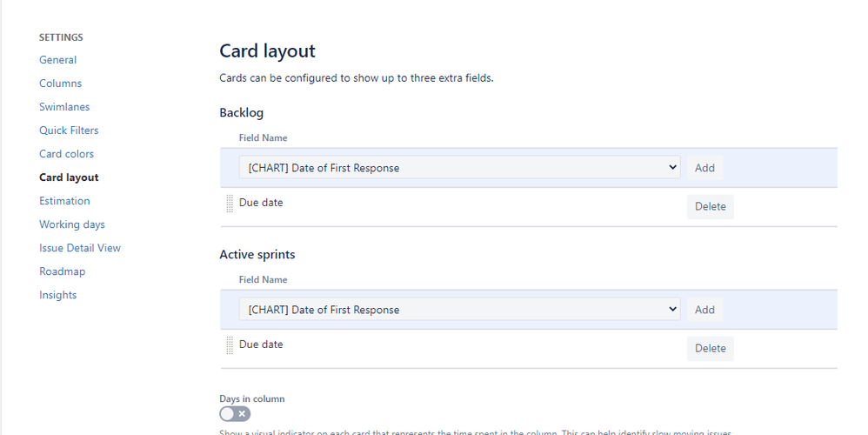Go to Roadmap settings
Image resolution: width=868 pixels, height=435 pixels.
pos(62,271)
